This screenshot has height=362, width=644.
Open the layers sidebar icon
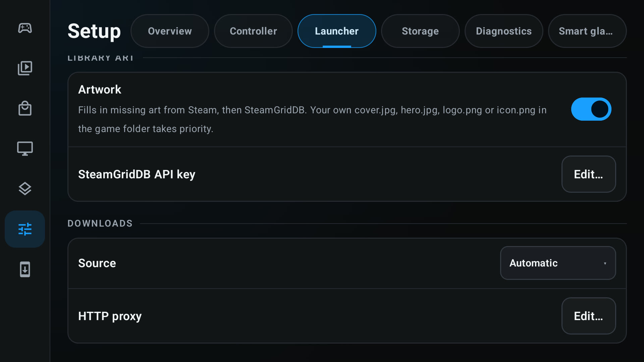click(x=25, y=189)
